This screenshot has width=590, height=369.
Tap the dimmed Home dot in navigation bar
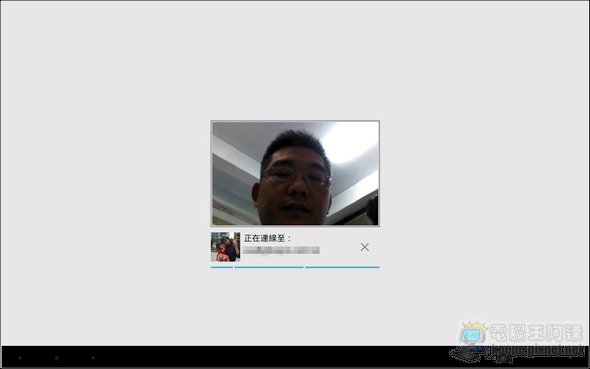[x=56, y=358]
